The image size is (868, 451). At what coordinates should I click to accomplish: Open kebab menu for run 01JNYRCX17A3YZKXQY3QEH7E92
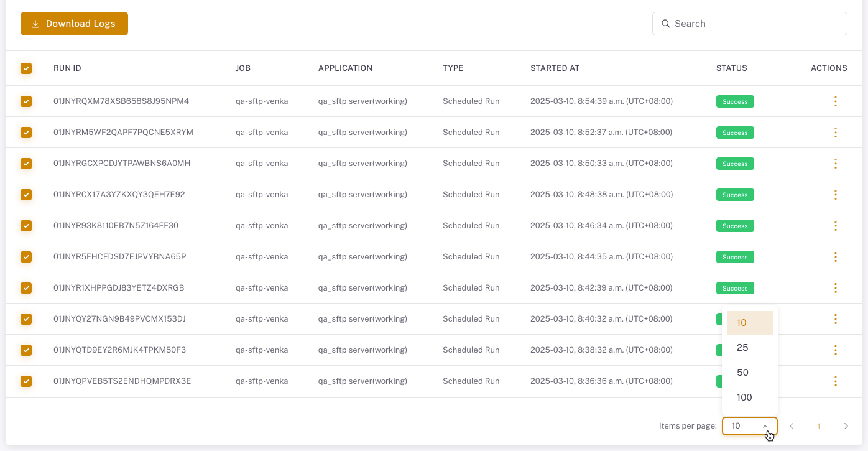(x=835, y=195)
